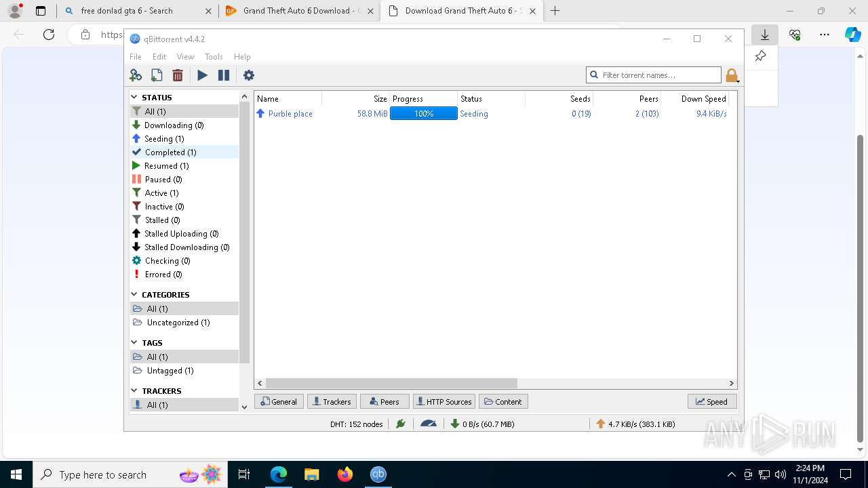Select the Stalled (0) filter
Viewport: 868px width, 488px height.
(x=184, y=220)
